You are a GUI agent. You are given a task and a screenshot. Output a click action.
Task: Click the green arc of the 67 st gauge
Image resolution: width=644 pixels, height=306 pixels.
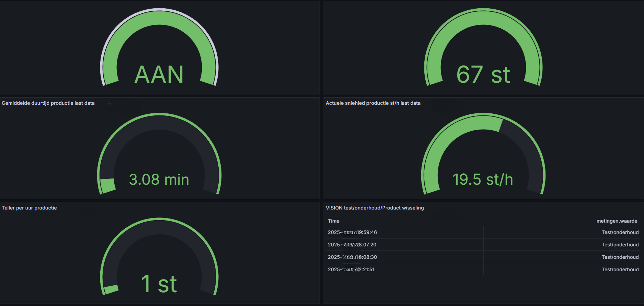pos(483,18)
